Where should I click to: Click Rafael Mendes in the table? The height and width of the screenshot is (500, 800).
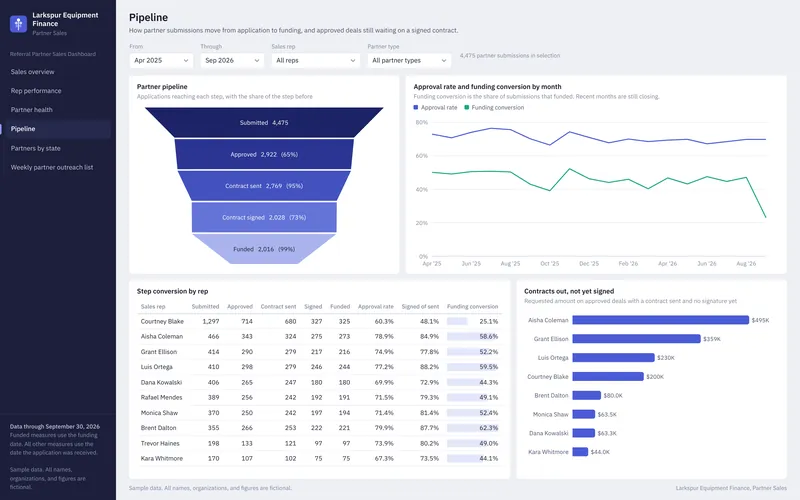coord(161,397)
